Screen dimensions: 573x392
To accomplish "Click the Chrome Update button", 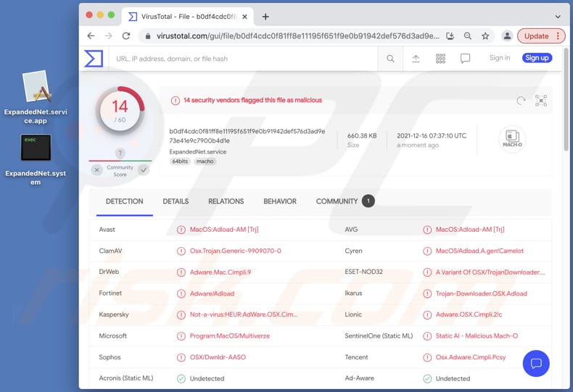I will 537,36.
